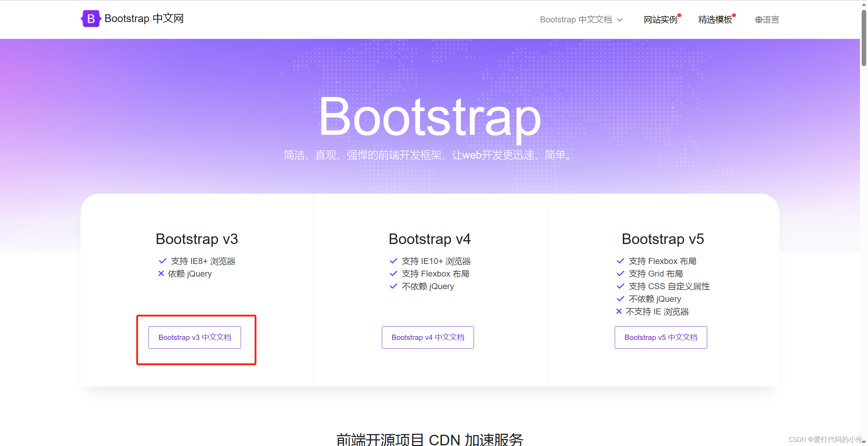Expand the Bootstrap 中文文档 dropdown

(576, 20)
